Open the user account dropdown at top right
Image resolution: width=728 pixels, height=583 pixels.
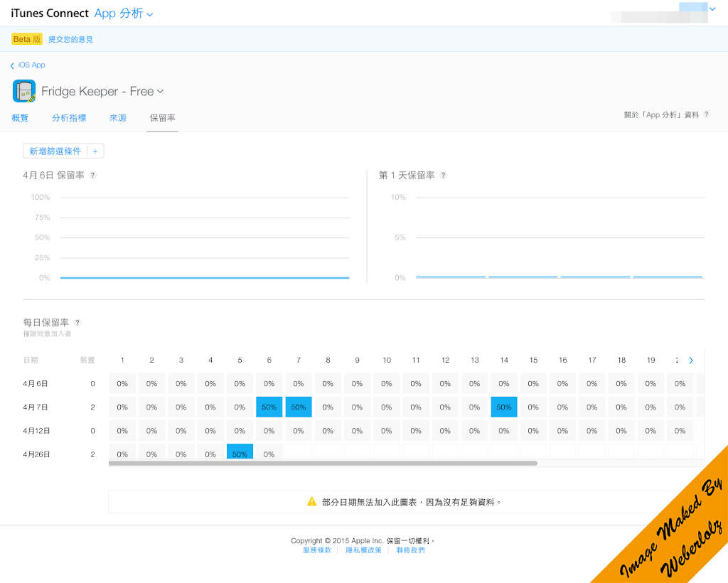tap(712, 9)
